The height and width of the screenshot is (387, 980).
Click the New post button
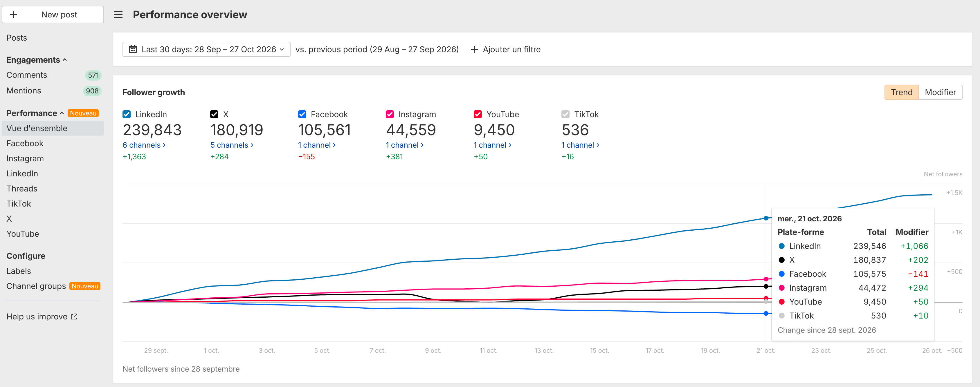point(53,15)
